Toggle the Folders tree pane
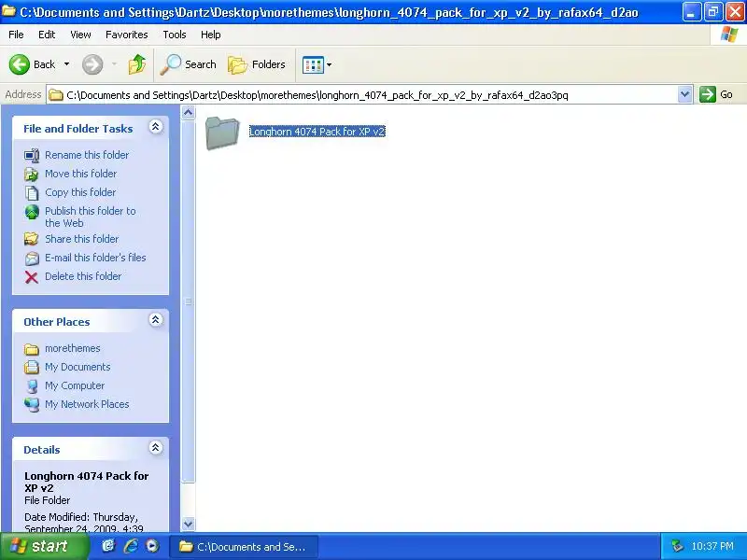Viewport: 747px width, 560px height. 257,64
